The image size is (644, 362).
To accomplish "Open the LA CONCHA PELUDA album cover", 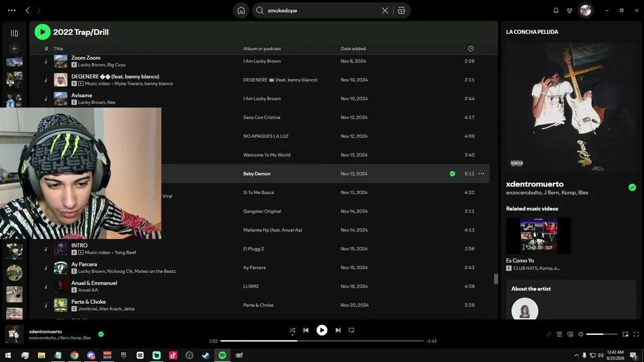I will click(571, 107).
